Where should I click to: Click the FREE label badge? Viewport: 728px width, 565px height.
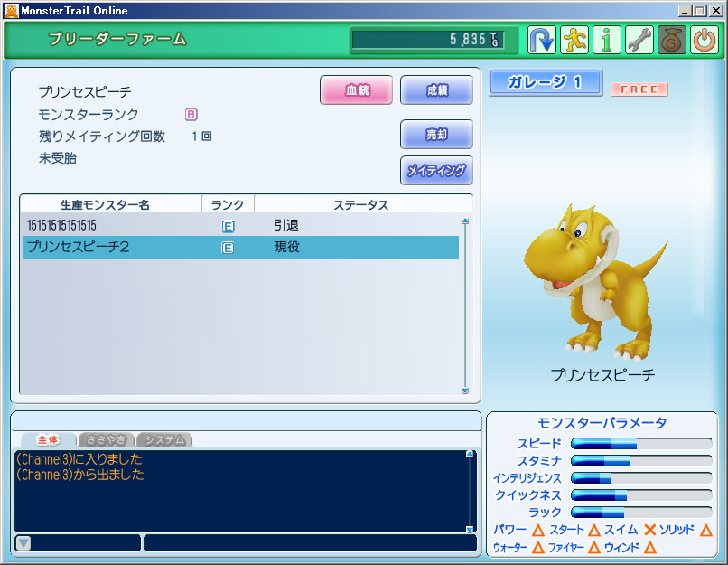click(639, 89)
